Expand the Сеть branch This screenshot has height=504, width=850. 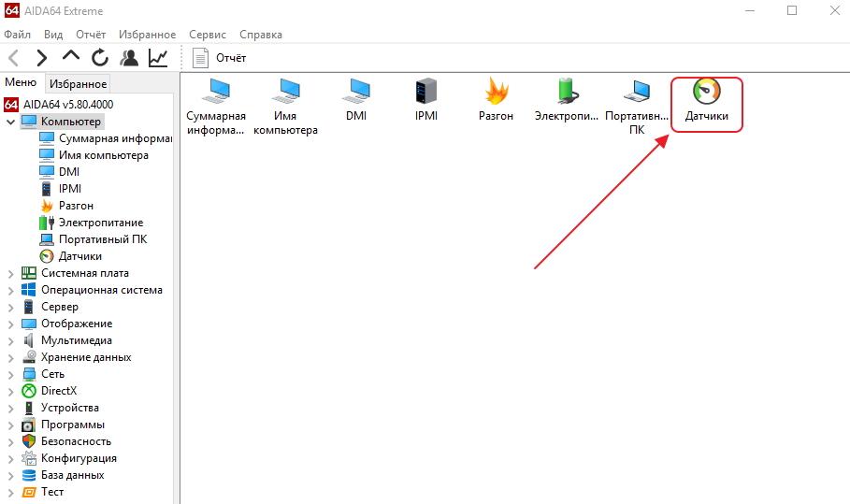coord(10,374)
